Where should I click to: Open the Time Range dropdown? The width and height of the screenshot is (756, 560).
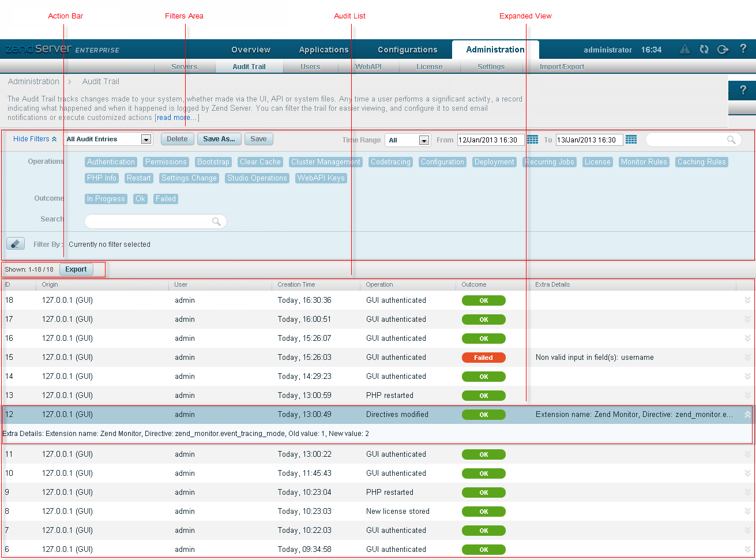(x=424, y=140)
